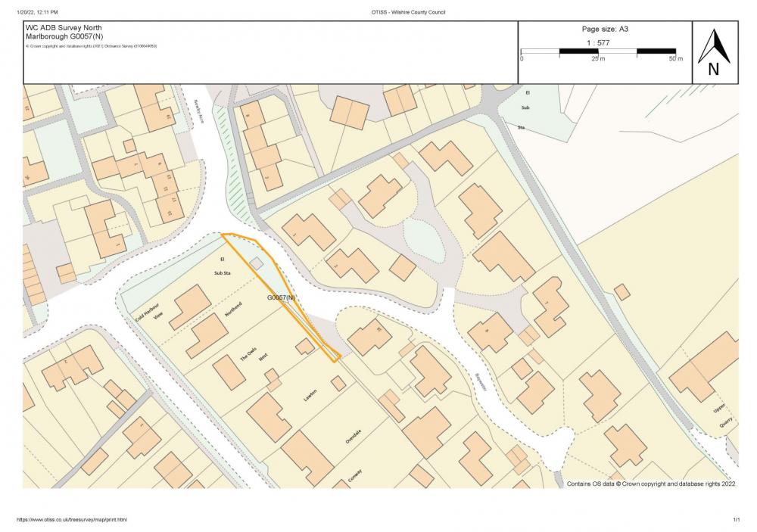Click 'OTISS - Wilshire County Council' header
The height and width of the screenshot is (532, 757).
tap(407, 12)
